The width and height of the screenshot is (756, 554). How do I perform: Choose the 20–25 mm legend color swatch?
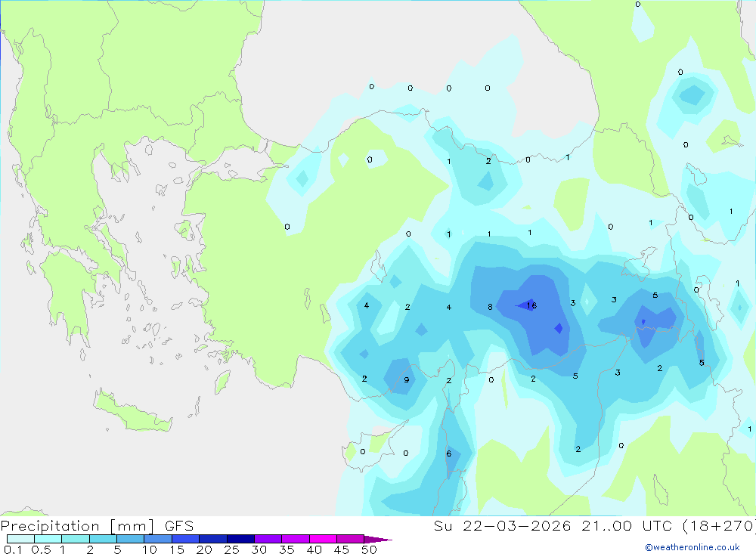(x=213, y=539)
